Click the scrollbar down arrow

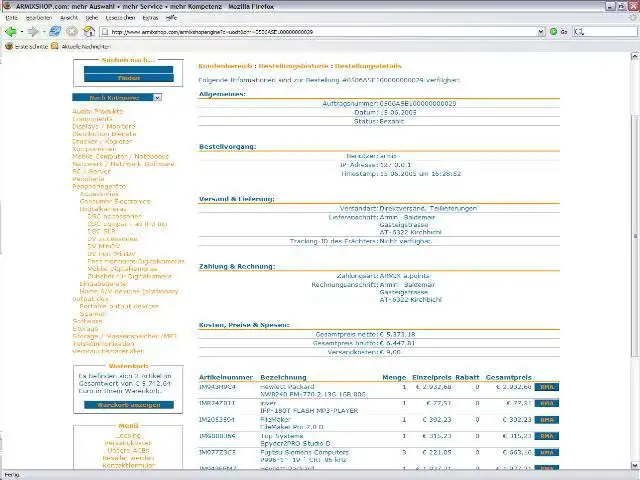click(x=635, y=465)
